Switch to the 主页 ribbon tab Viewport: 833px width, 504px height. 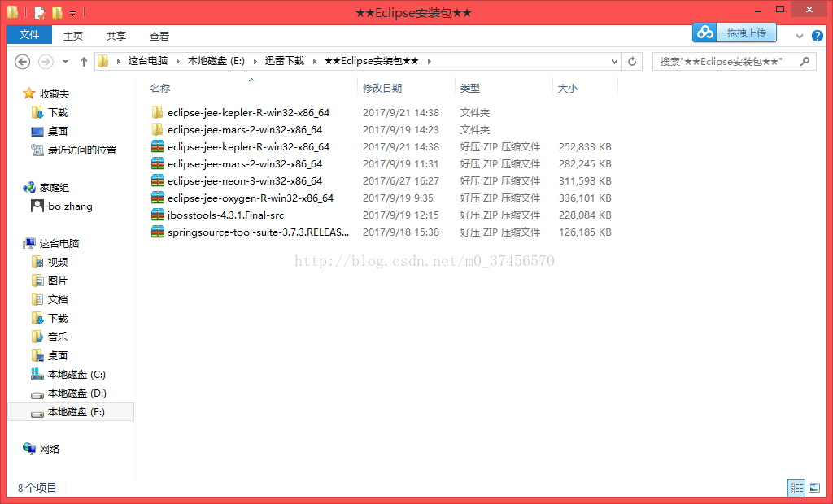click(73, 36)
